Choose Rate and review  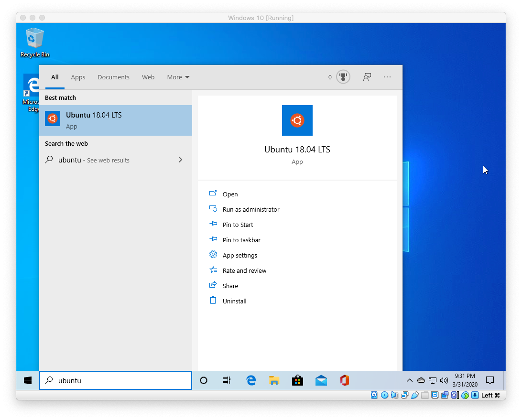[244, 270]
